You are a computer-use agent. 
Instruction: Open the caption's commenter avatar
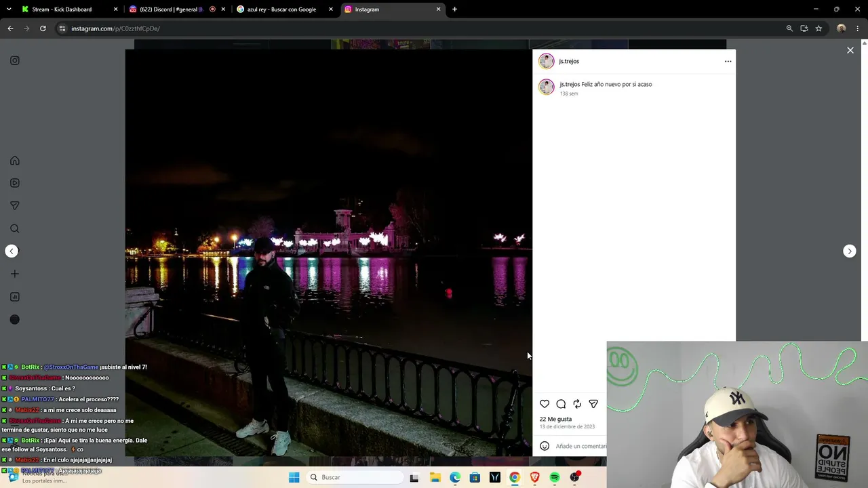point(547,87)
